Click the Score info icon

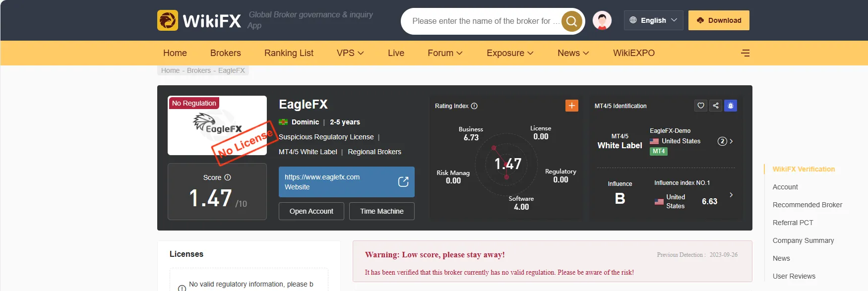[228, 177]
